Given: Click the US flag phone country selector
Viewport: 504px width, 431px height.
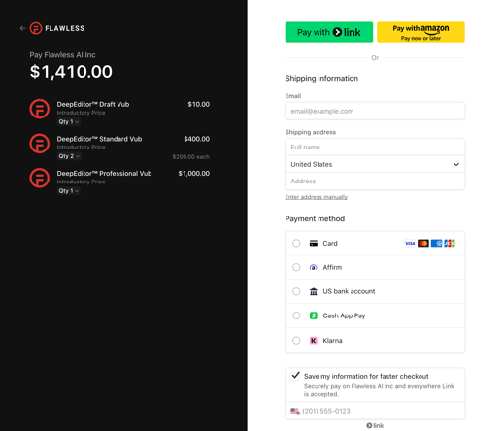Looking at the screenshot, I should tap(295, 411).
